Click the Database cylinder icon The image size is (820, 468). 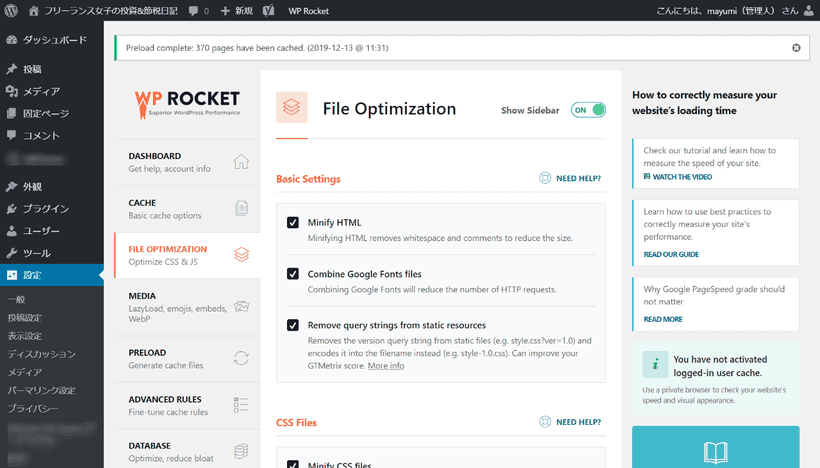[x=241, y=451]
